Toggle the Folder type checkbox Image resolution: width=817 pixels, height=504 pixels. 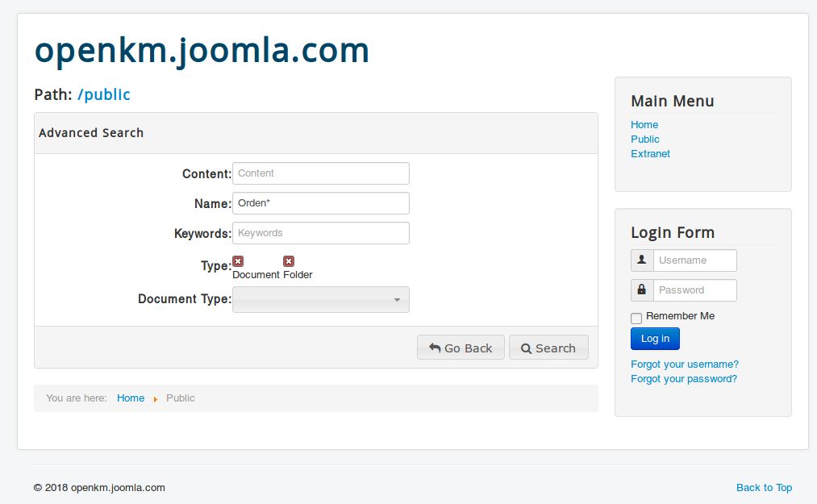pyautogui.click(x=289, y=261)
